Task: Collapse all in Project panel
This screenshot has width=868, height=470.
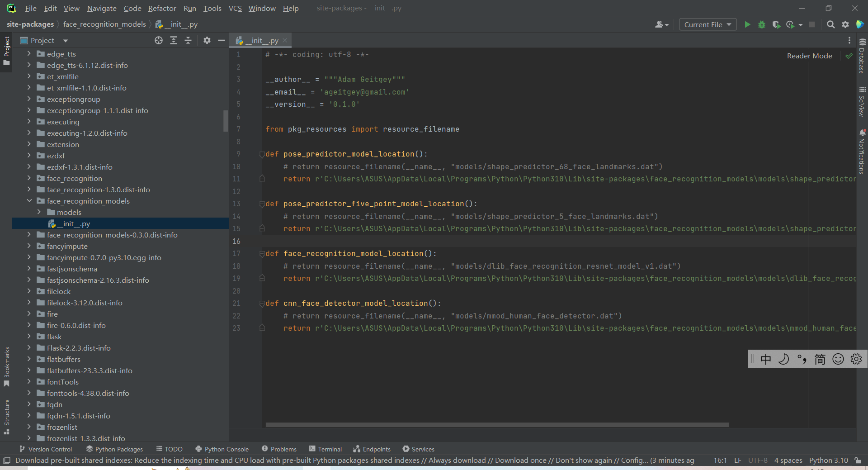Action: click(188, 40)
